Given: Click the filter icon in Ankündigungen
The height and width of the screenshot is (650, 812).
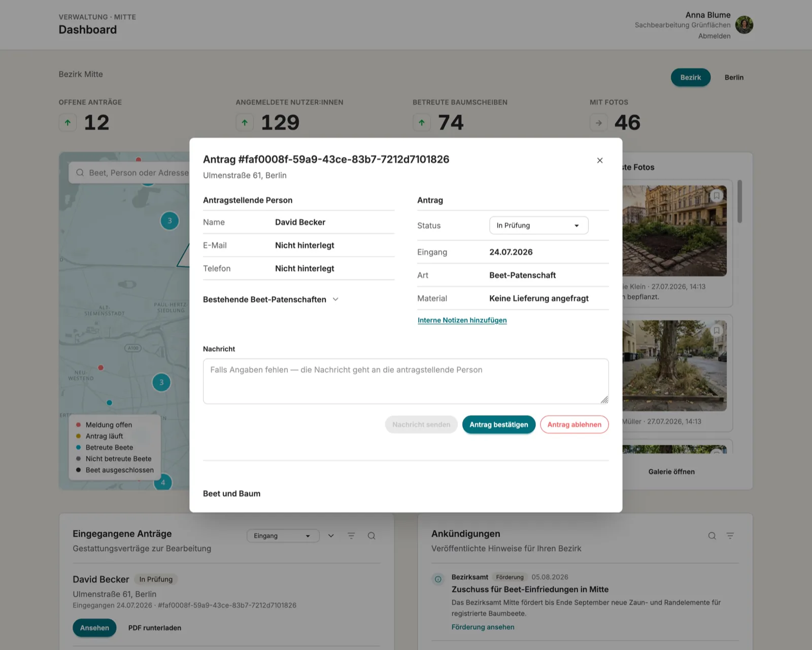Looking at the screenshot, I should point(730,536).
